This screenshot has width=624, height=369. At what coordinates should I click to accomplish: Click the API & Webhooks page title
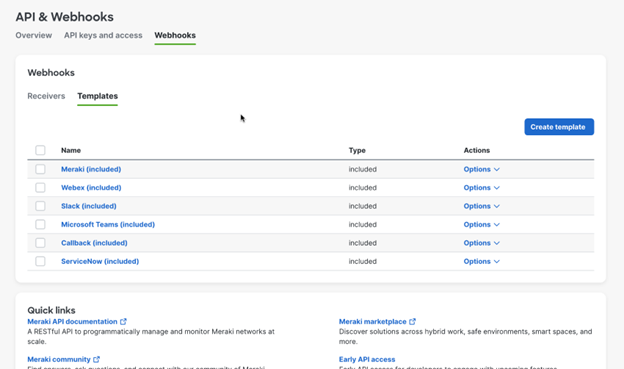coord(64,17)
